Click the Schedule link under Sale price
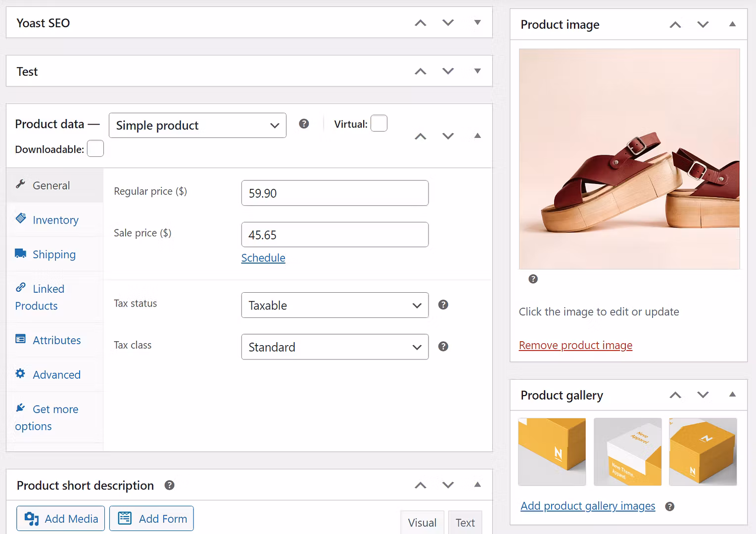 263,258
